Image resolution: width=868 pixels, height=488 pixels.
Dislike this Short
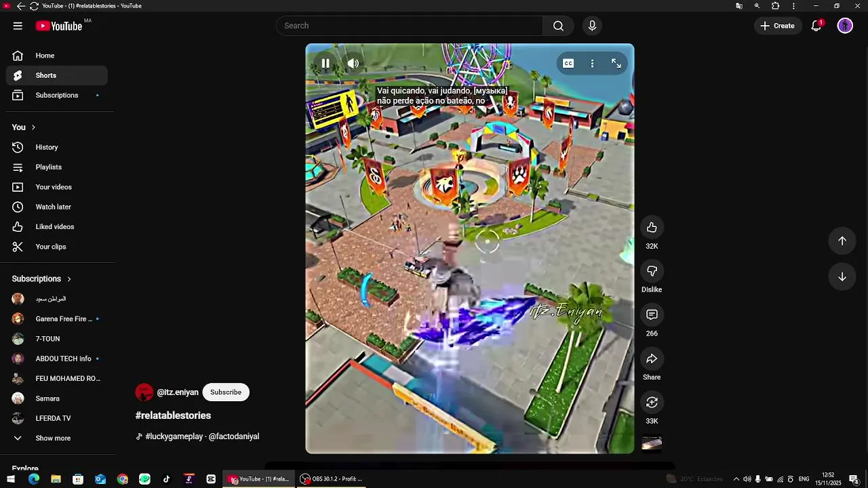pos(652,271)
